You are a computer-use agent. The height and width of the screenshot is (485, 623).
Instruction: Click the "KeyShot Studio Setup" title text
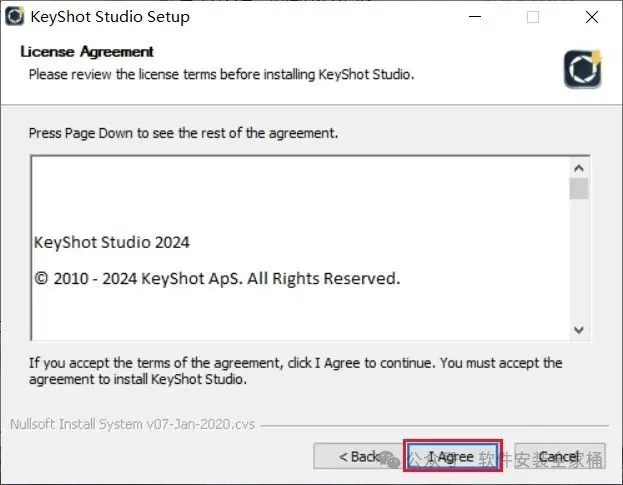(110, 17)
